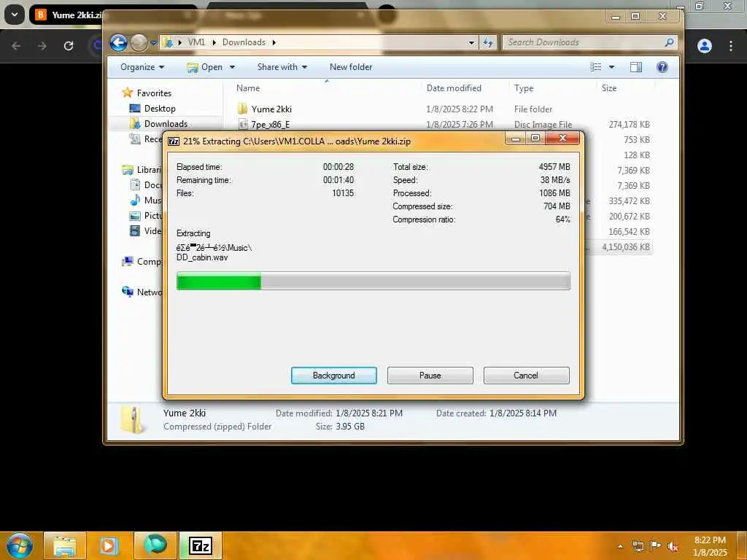Open the address bar history dropdown
Image resolution: width=747 pixels, height=560 pixels.
click(471, 42)
